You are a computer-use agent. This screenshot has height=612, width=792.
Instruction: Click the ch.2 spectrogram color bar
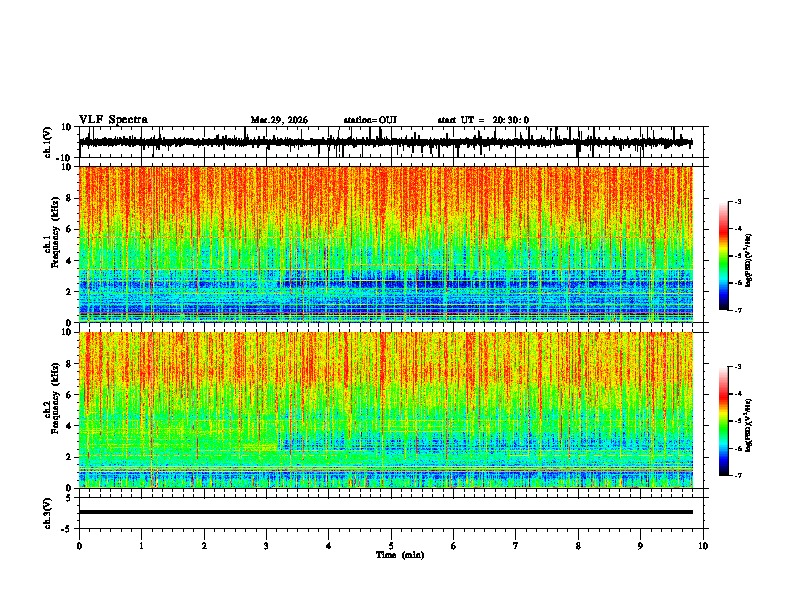click(x=723, y=421)
